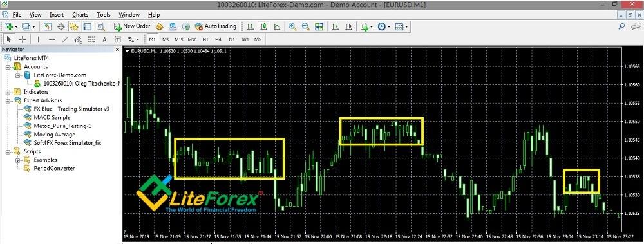Open the Strategy Tester icon

point(100,26)
